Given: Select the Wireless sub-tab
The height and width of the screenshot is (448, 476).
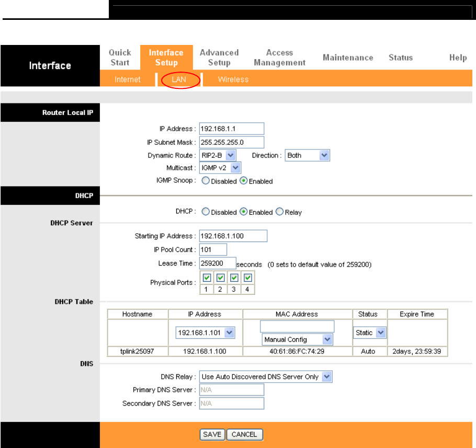Looking at the screenshot, I should (x=233, y=80).
